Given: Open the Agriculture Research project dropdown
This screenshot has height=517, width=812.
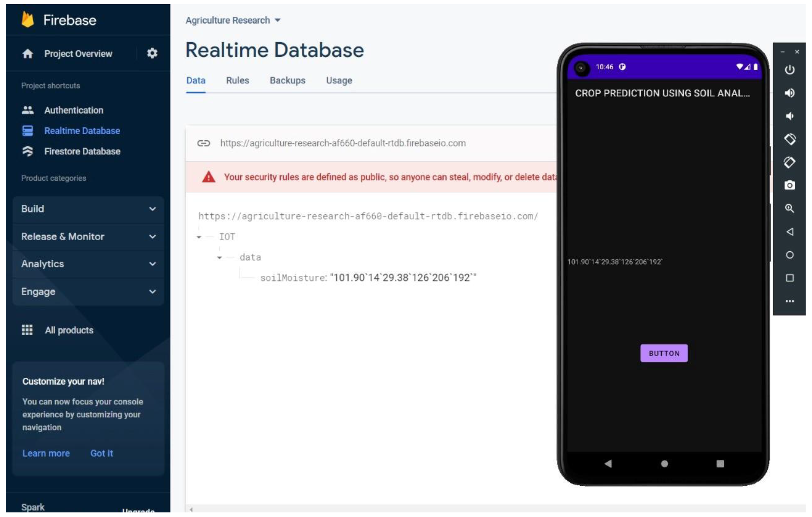Looking at the screenshot, I should coord(233,20).
